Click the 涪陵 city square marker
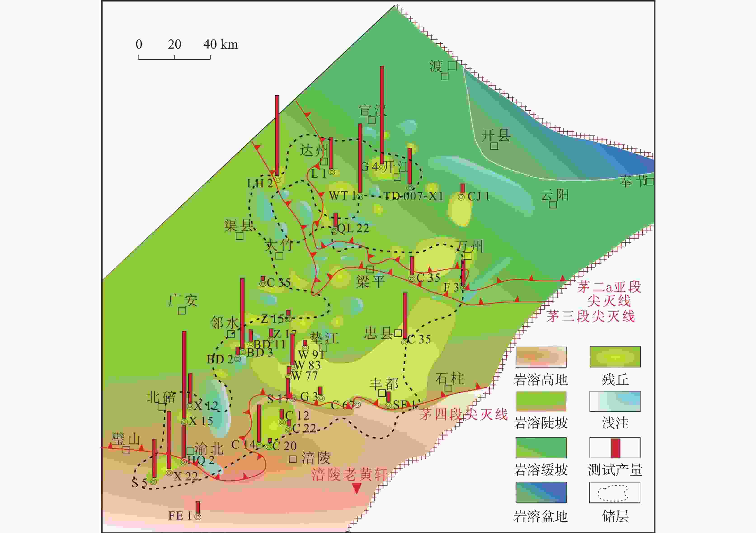756x533 pixels. pos(293,459)
